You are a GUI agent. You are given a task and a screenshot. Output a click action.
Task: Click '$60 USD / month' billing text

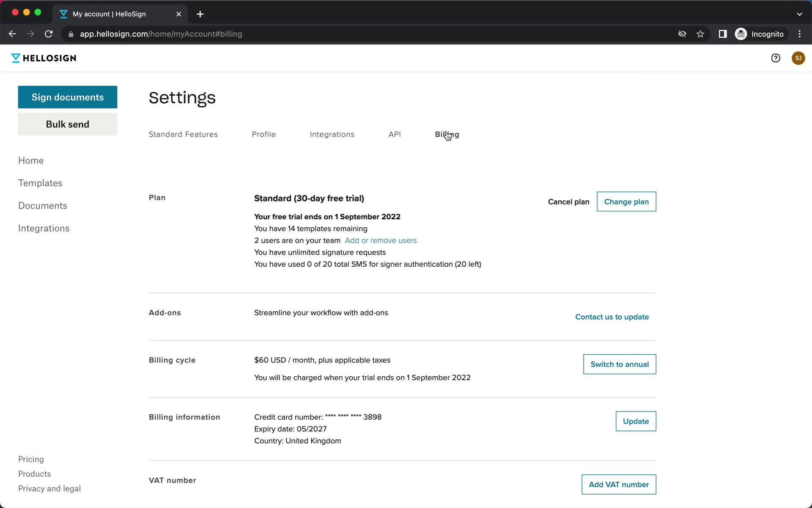pyautogui.click(x=322, y=360)
